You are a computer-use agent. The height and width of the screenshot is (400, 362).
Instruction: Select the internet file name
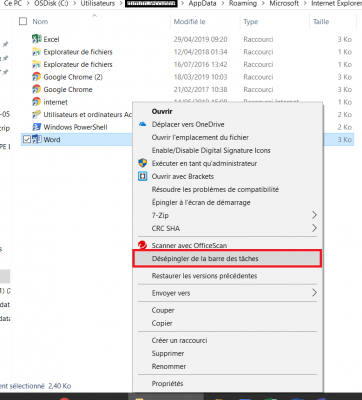[x=55, y=102]
